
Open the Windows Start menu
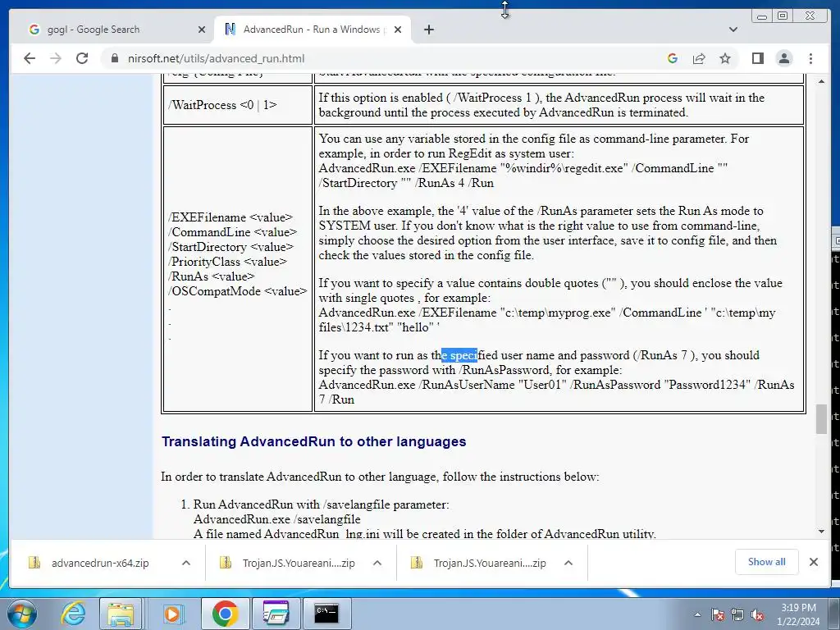coord(21,614)
